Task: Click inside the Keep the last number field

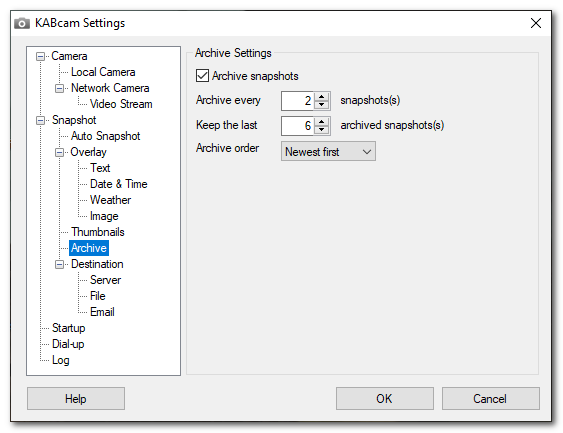Action: point(298,126)
